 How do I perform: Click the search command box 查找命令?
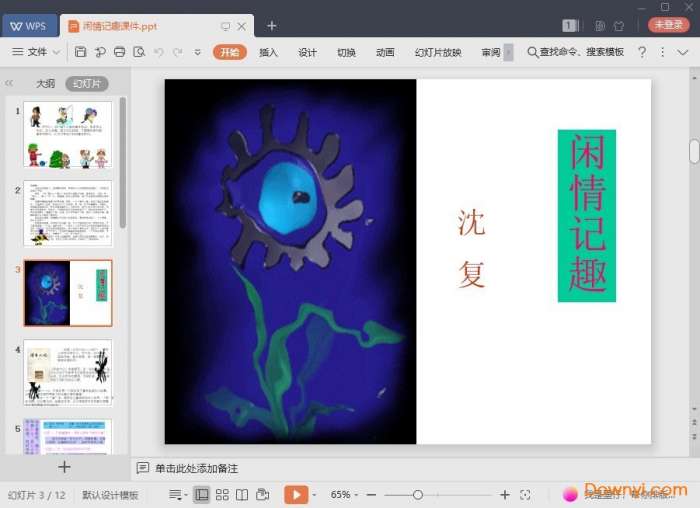click(575, 52)
